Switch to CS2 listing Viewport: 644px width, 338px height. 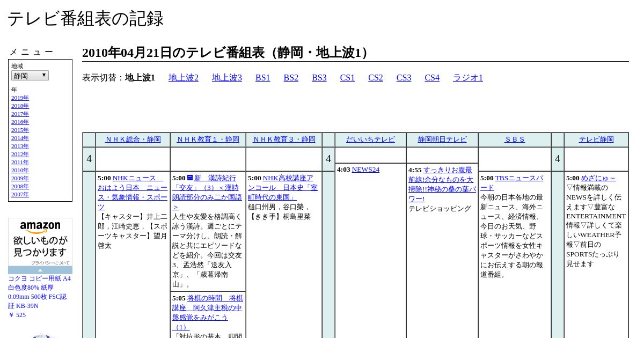tap(376, 78)
